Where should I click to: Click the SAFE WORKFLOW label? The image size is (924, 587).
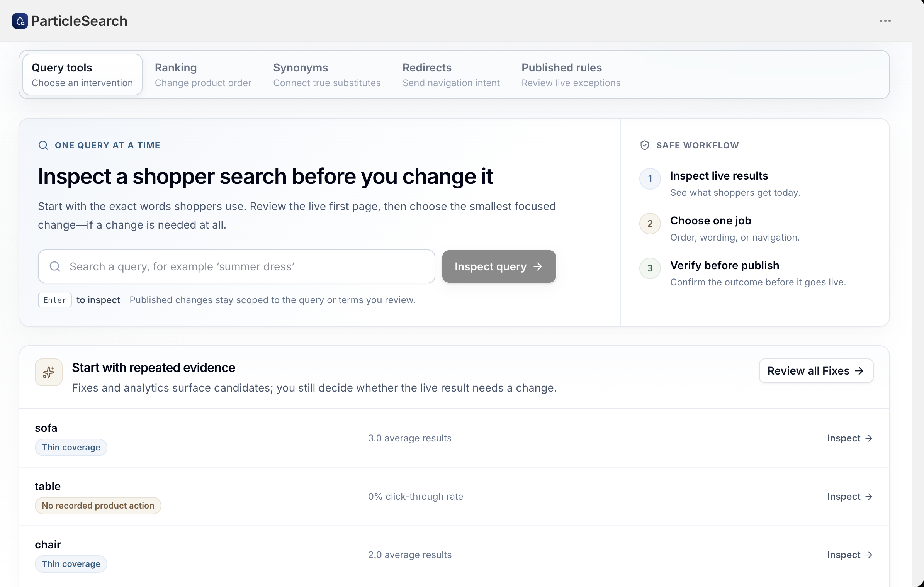(698, 145)
